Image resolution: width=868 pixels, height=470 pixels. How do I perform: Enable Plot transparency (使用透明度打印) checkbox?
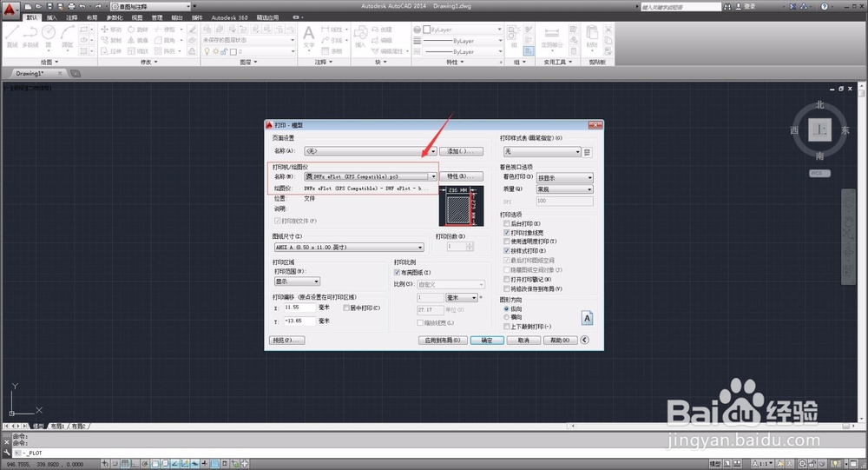[507, 242]
